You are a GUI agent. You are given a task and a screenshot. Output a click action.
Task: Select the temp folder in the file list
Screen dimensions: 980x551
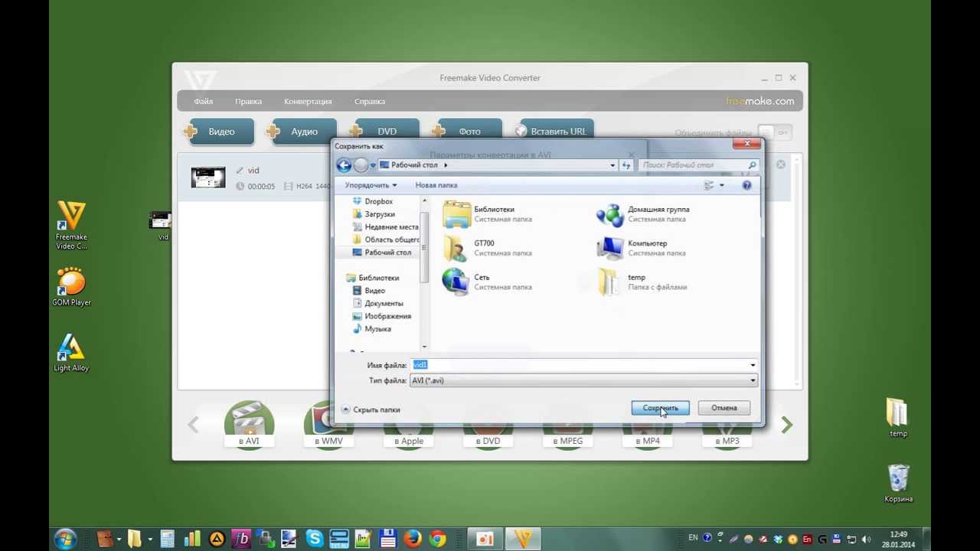pos(642,282)
